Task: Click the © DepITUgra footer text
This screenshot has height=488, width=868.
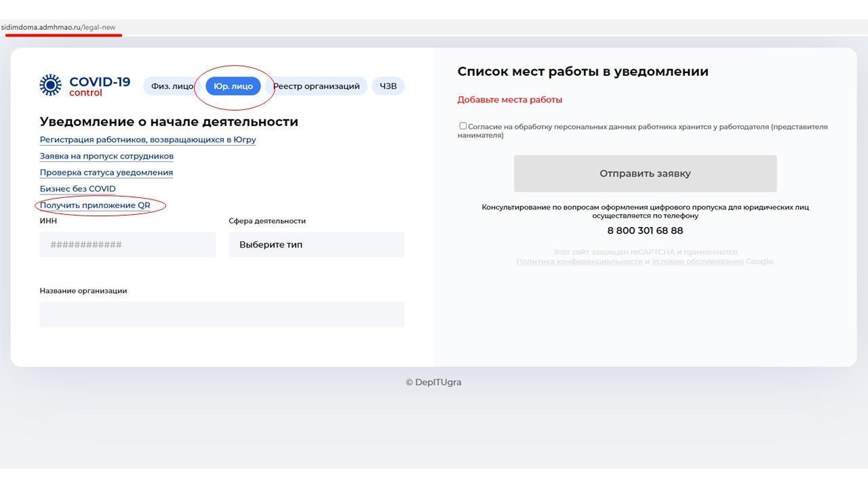Action: point(433,382)
